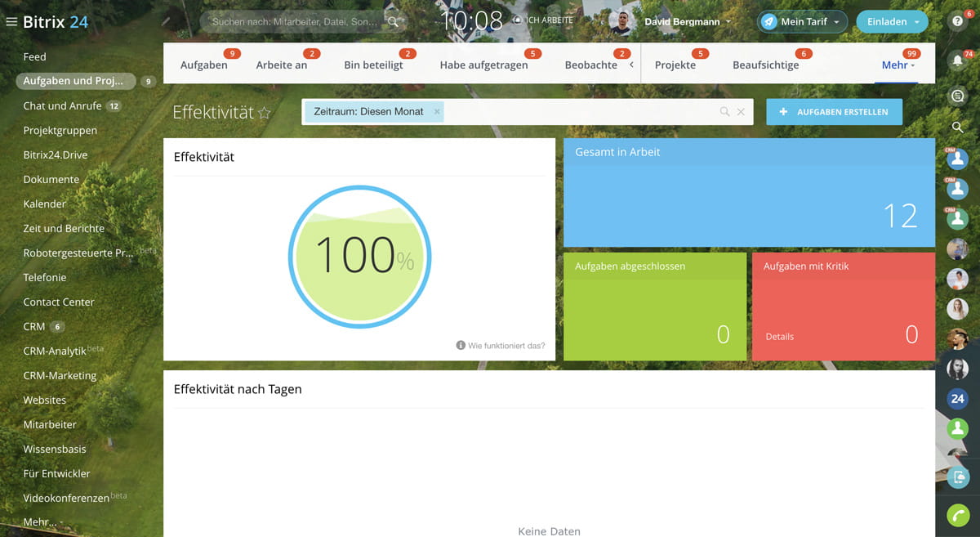980x537 pixels.
Task: Click the magnifier search icon in right sidebar
Action: pyautogui.click(x=957, y=127)
